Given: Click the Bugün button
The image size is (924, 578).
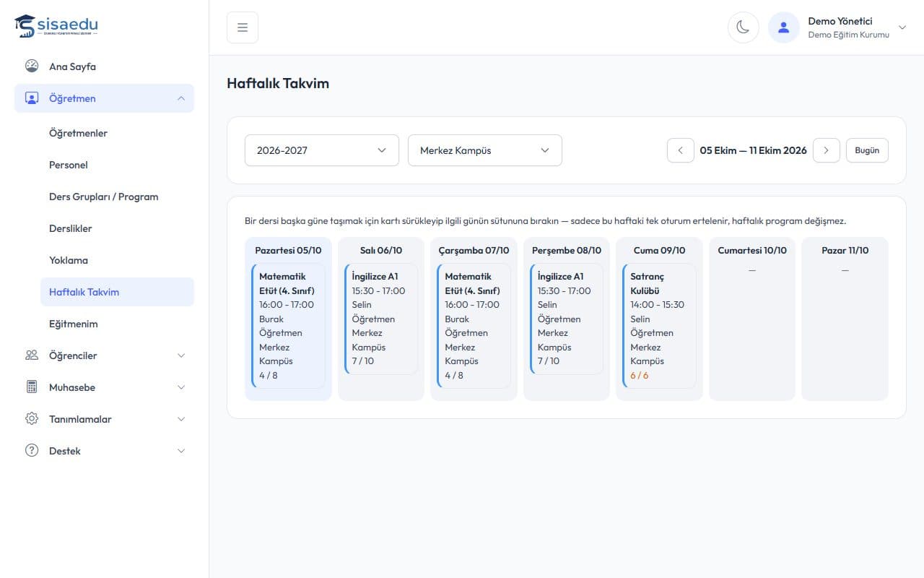Looking at the screenshot, I should [867, 150].
